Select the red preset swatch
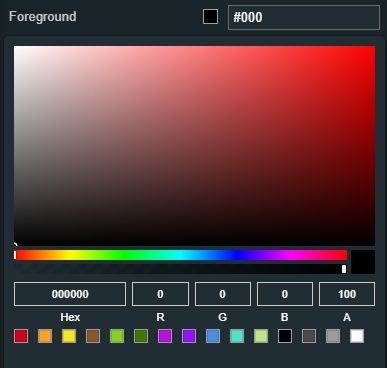The height and width of the screenshot is (368, 387). click(x=21, y=336)
